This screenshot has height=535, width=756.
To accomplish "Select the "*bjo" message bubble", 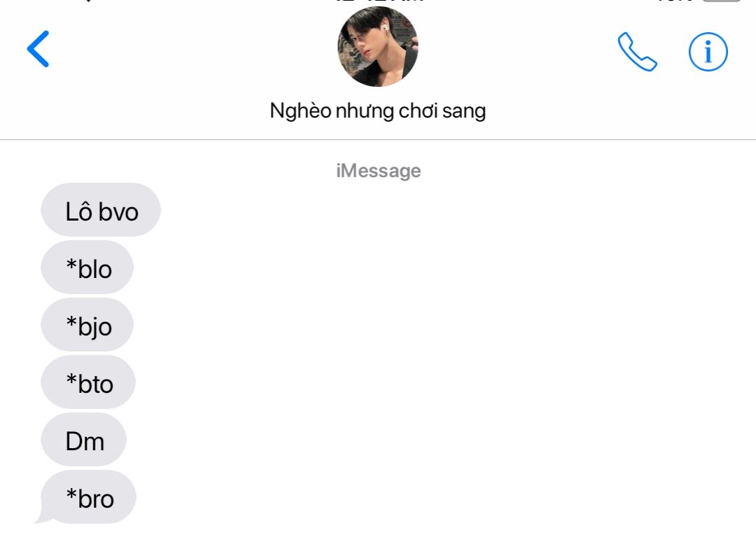I will (87, 325).
